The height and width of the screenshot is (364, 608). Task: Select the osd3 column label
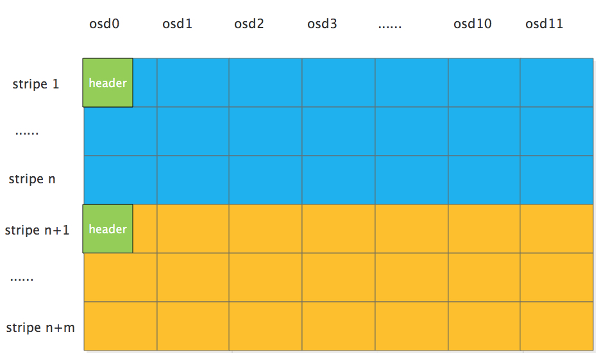322,24
